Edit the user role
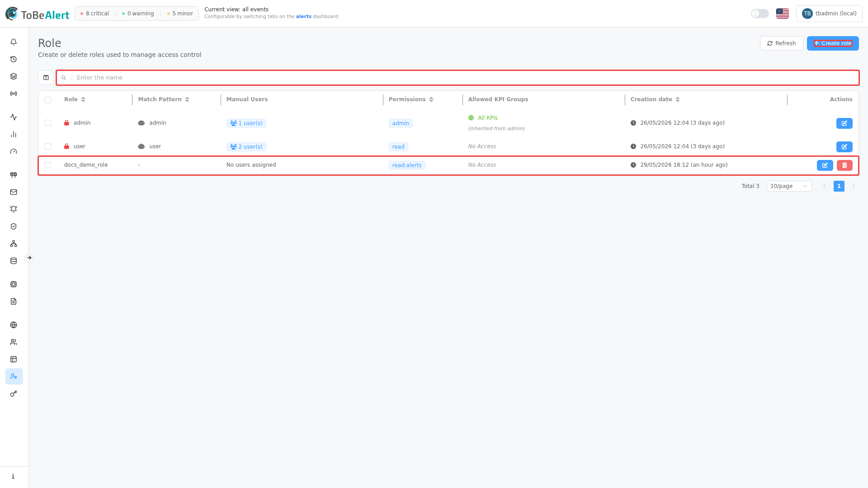 (x=844, y=147)
